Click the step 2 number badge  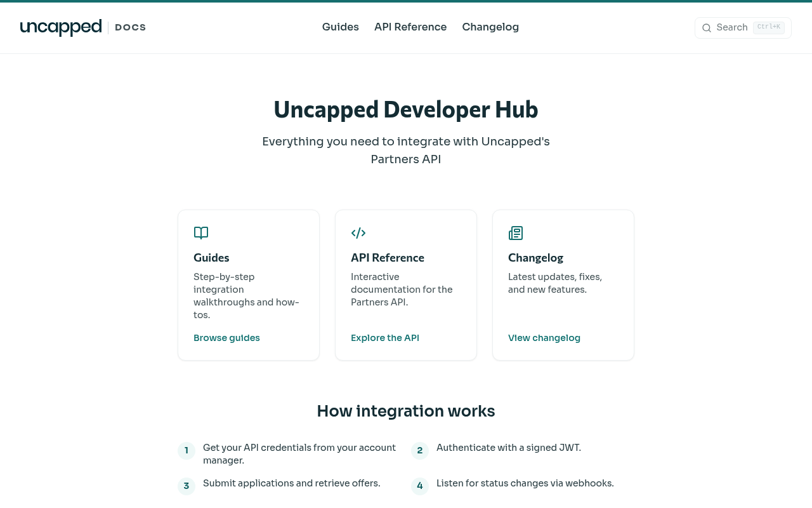420,451
